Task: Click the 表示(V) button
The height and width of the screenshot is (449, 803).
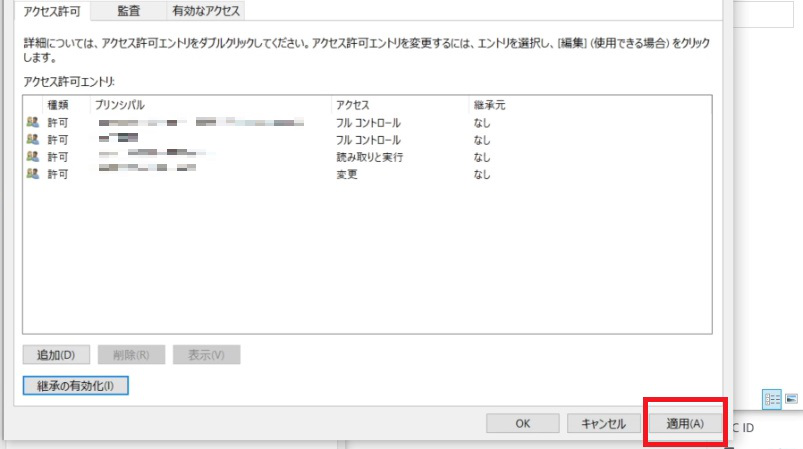Action: click(x=206, y=355)
